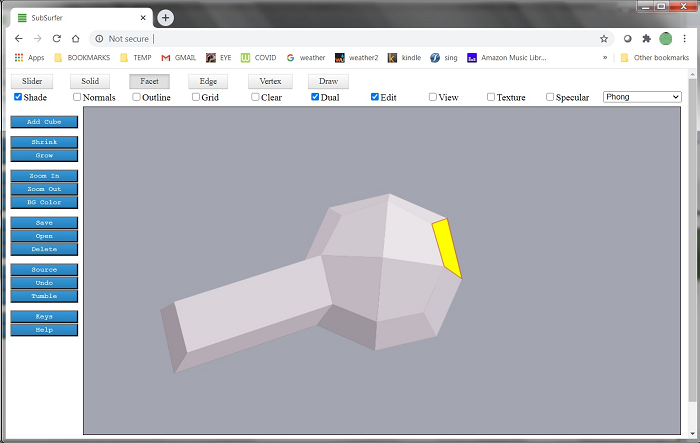Click the Zoom Out button
Screen dimensions: 700x443
click(44, 189)
